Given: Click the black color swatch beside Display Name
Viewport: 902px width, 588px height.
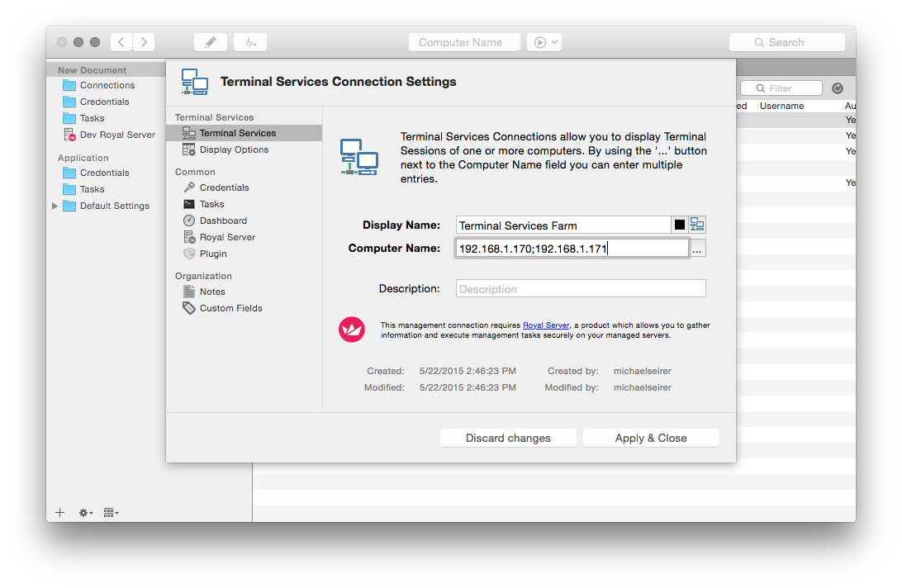Looking at the screenshot, I should 679,225.
